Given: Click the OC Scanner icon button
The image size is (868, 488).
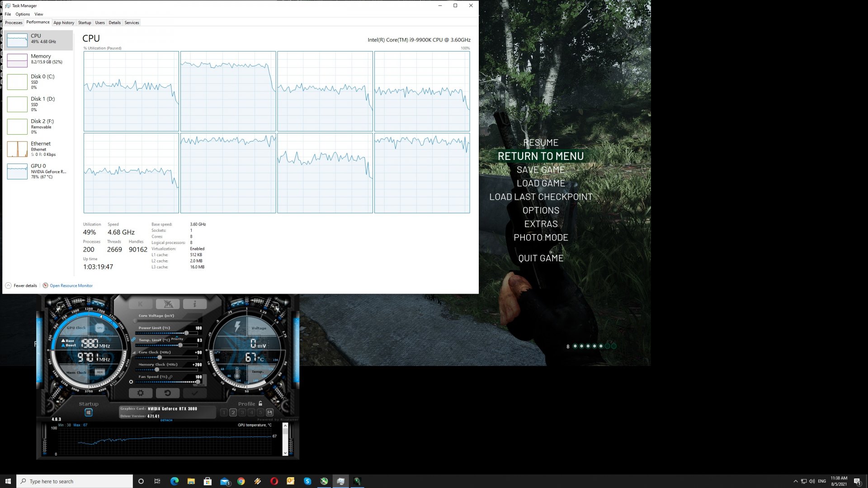Looking at the screenshot, I should (x=168, y=304).
